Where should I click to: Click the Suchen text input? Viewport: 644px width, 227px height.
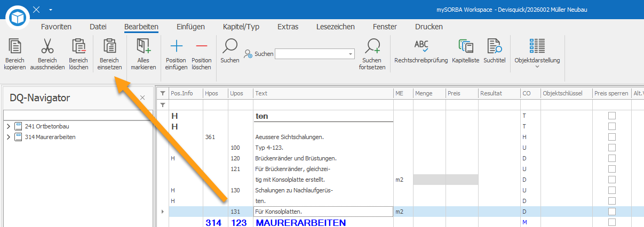tap(311, 54)
